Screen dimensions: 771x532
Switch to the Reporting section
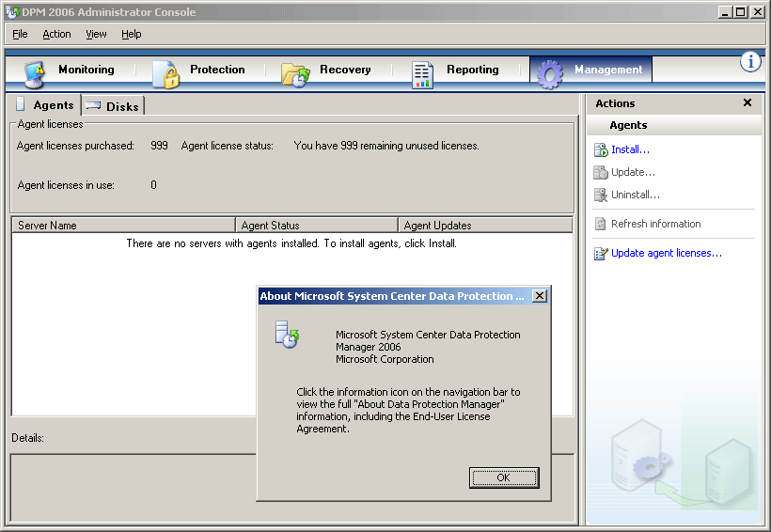click(x=473, y=70)
